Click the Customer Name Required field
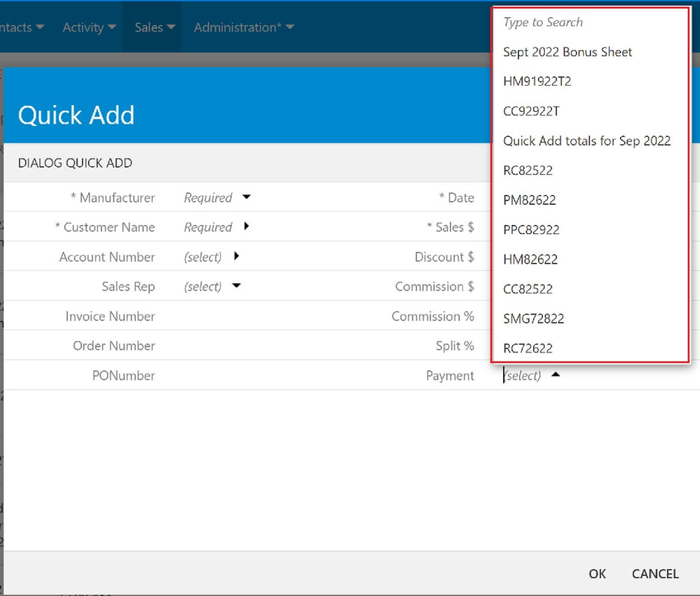Screen dimensions: 700x596 pos(208,227)
